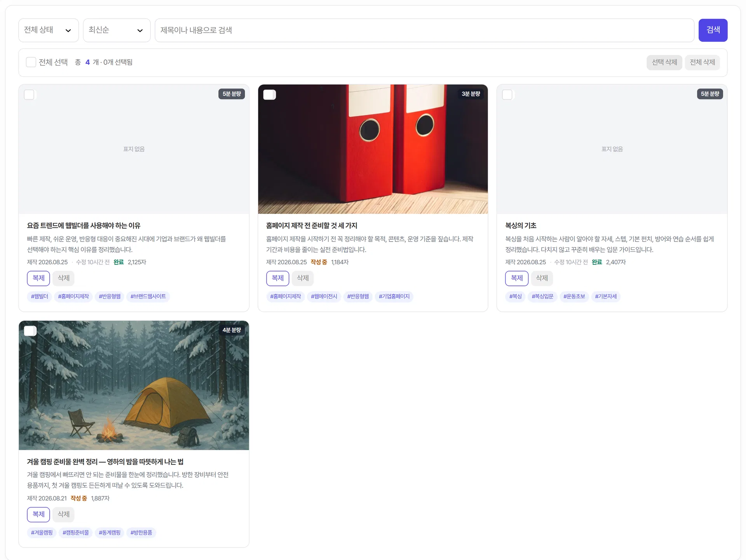
Task: Select the 홈페이지 제작 article card checkbox
Action: 269,95
